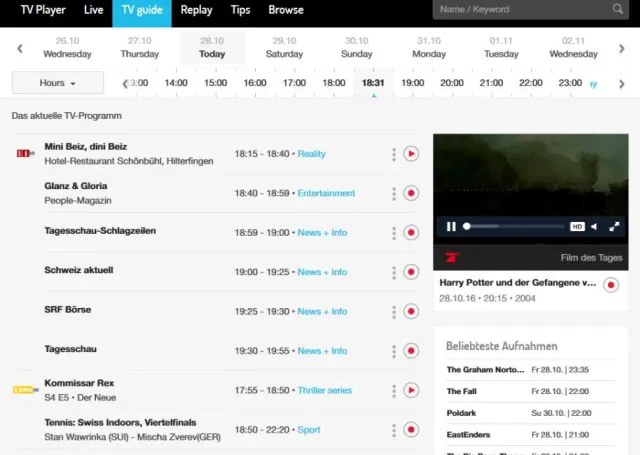Move timeline later with right hour arrow

[622, 84]
